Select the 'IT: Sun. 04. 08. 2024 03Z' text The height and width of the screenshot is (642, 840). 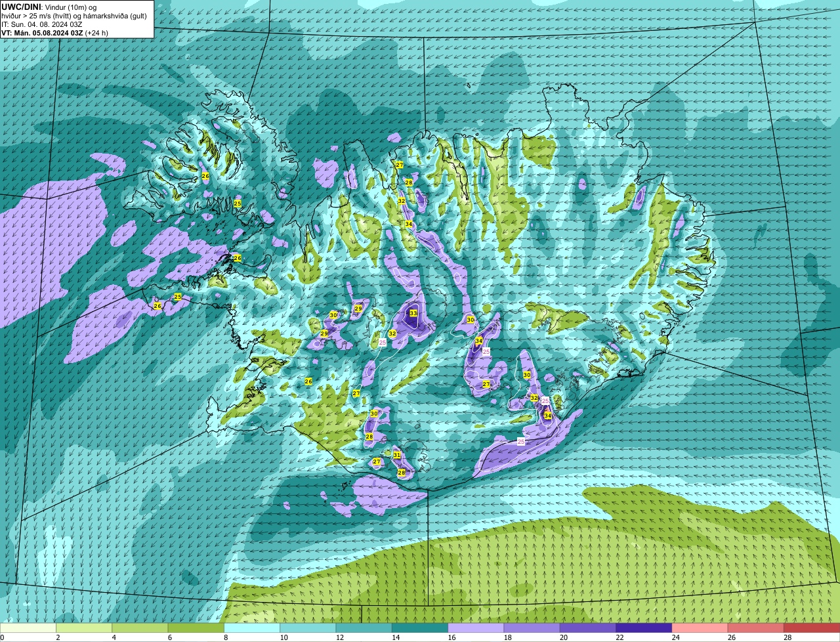tap(42, 24)
